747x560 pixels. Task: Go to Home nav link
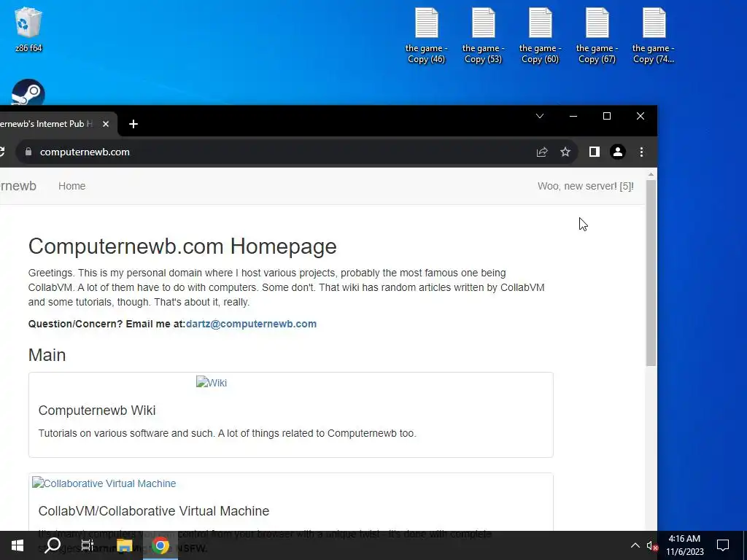tap(72, 186)
